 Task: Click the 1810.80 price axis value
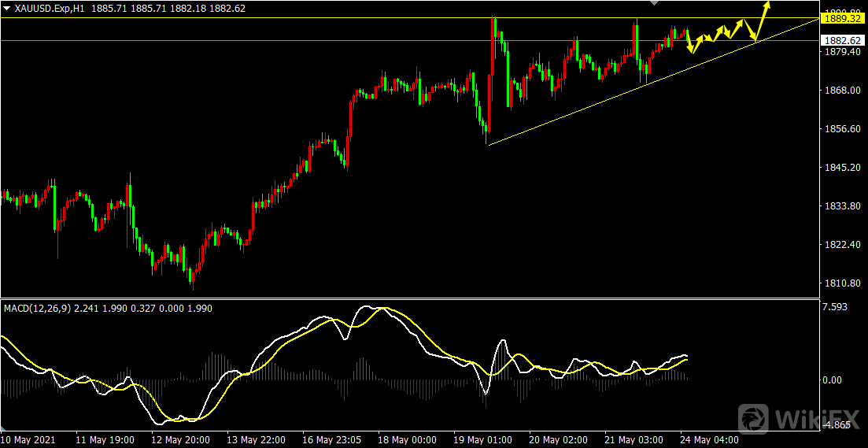pyautogui.click(x=841, y=283)
